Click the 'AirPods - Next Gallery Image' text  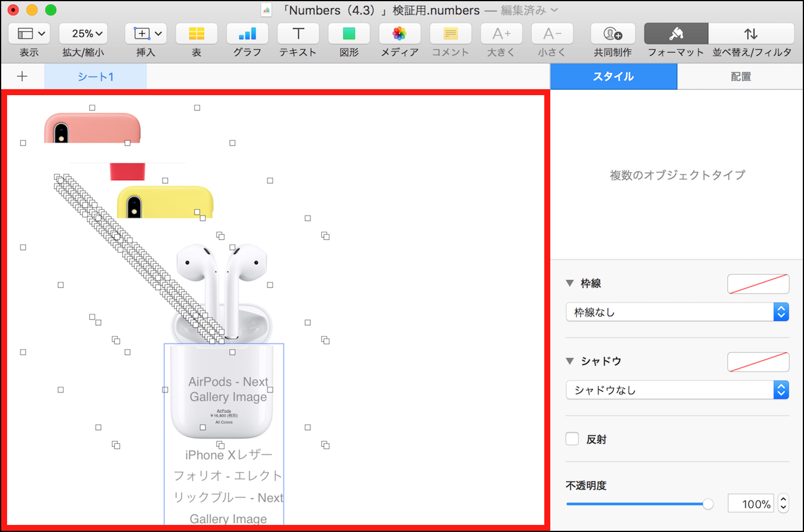point(228,390)
